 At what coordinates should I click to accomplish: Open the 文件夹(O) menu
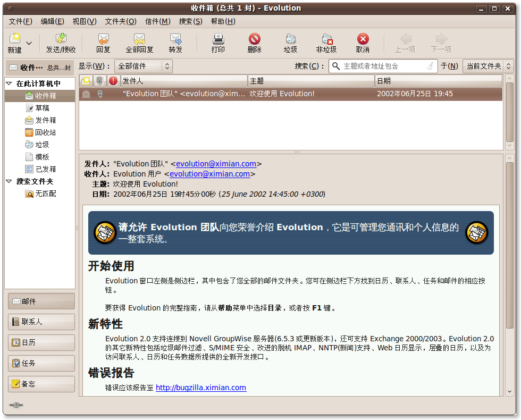pos(121,21)
